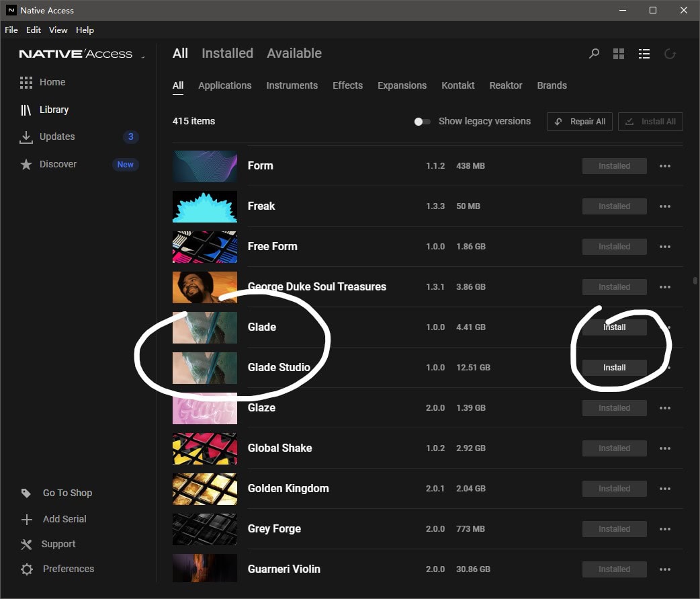Select the Available tab

294,53
